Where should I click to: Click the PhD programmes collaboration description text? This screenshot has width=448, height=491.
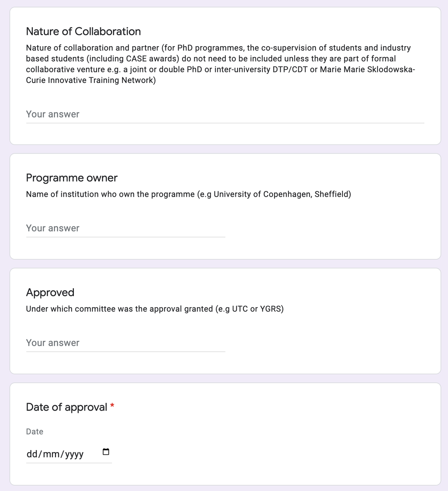[221, 64]
